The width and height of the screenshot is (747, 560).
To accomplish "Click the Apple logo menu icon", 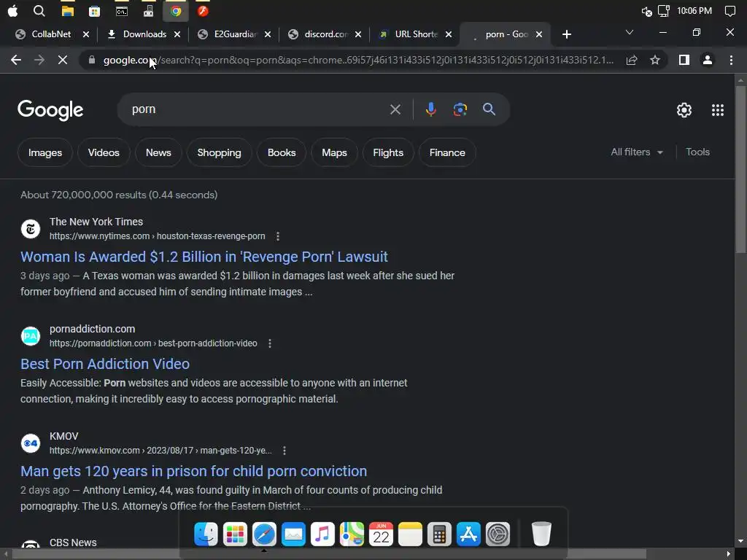I will 13,11.
